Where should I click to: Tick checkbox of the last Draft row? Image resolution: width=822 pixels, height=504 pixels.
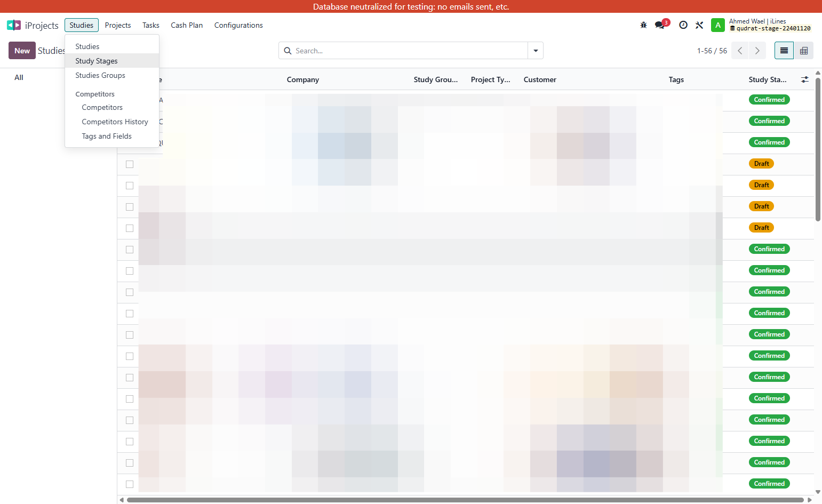(130, 228)
